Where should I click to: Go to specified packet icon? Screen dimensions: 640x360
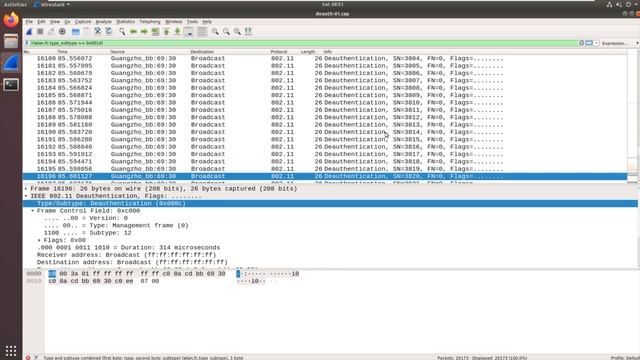tap(155, 31)
